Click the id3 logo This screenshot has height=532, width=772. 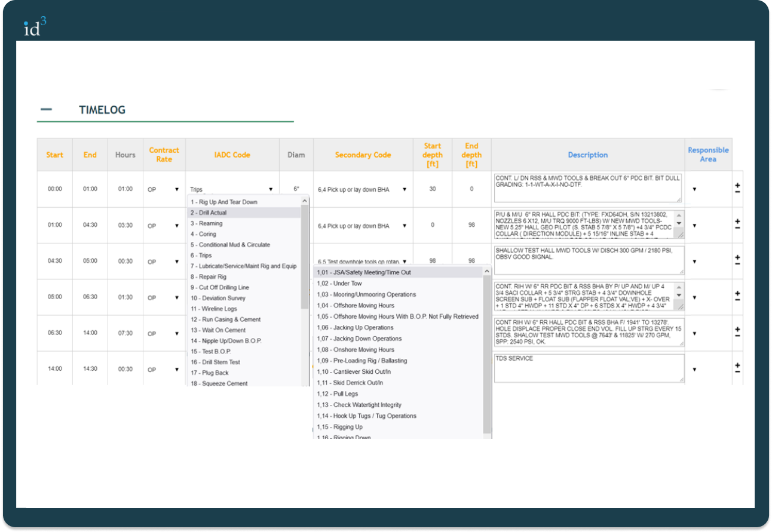tap(35, 27)
